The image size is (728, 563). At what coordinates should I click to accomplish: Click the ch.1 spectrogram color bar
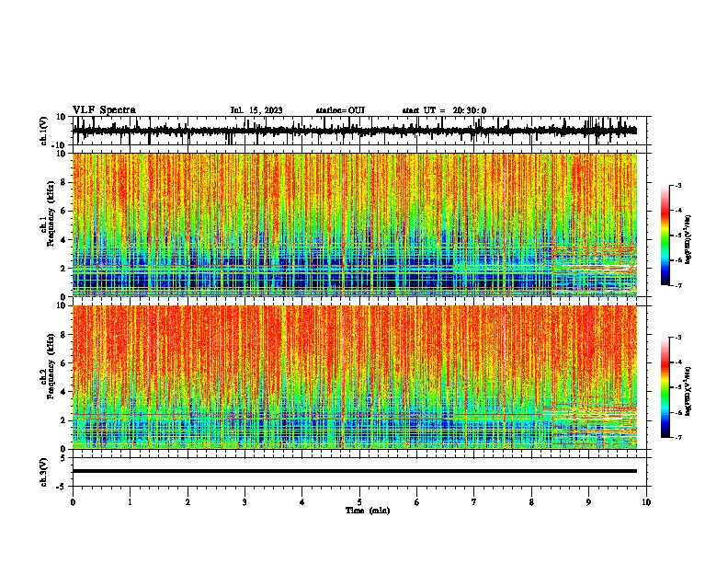[665, 236]
